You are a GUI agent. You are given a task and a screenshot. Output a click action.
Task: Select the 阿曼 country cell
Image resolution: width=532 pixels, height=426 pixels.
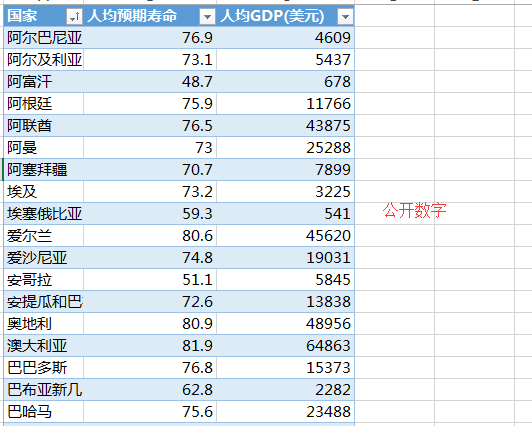[43, 148]
